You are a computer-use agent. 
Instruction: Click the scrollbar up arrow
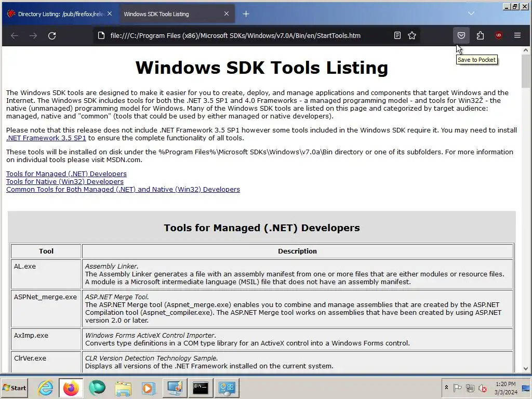pos(526,50)
